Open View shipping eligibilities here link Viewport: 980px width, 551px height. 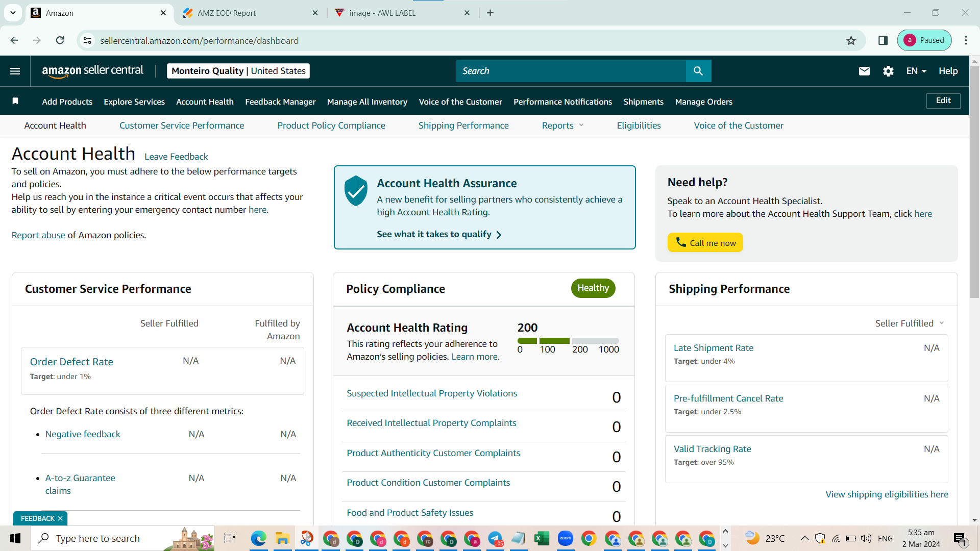[x=887, y=494]
